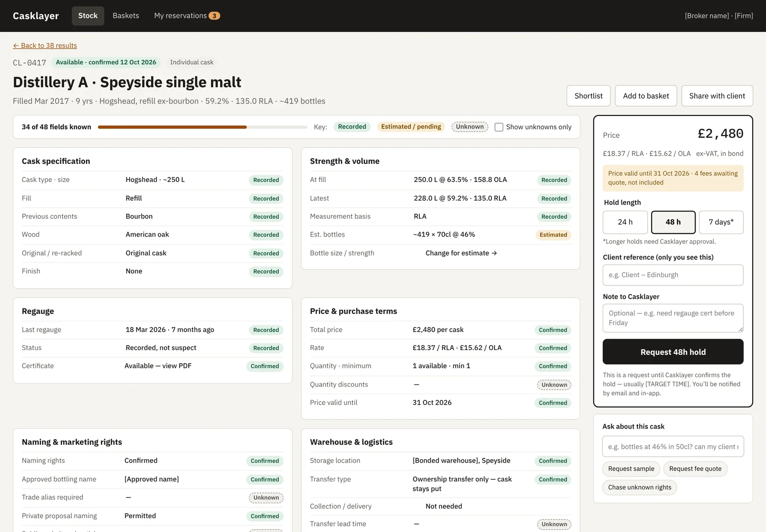Click the Ownership transfer only value

point(462,484)
